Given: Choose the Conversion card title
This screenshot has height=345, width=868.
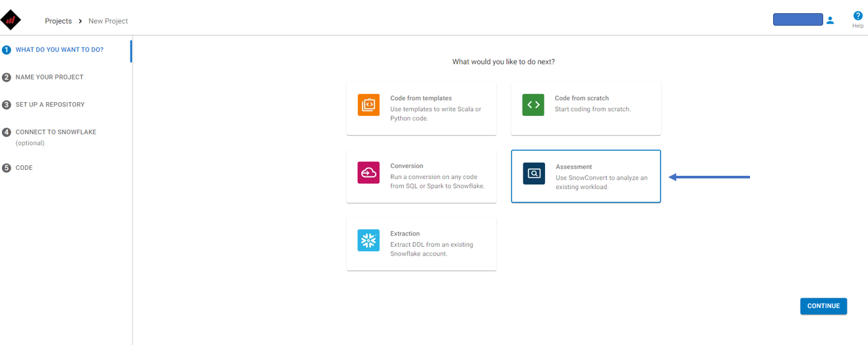Looking at the screenshot, I should pos(407,166).
